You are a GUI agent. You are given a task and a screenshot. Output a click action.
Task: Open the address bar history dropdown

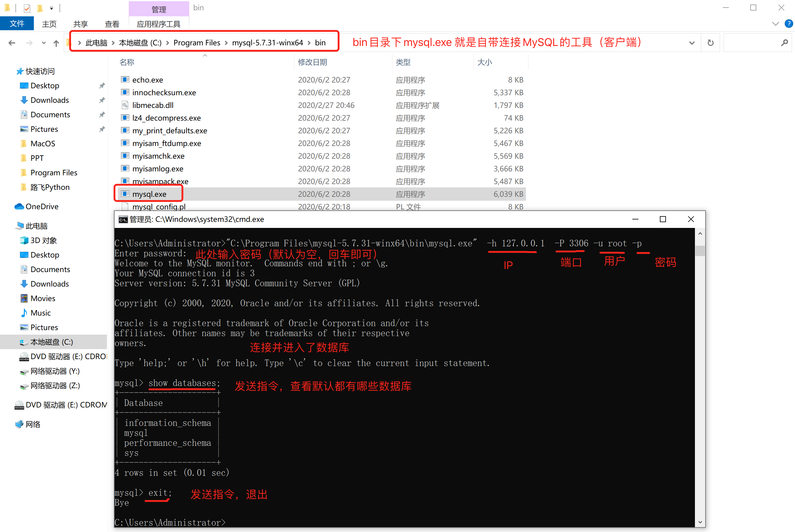[x=692, y=43]
